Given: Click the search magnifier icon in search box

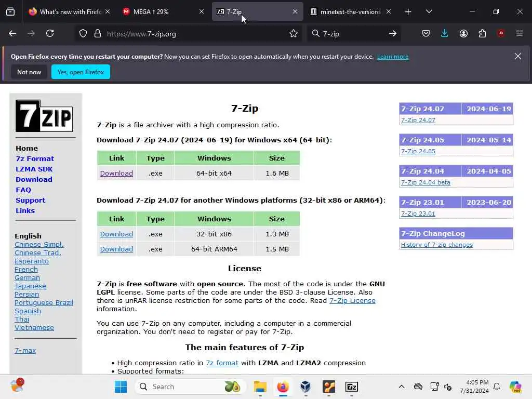Looking at the screenshot, I should click(x=315, y=33).
